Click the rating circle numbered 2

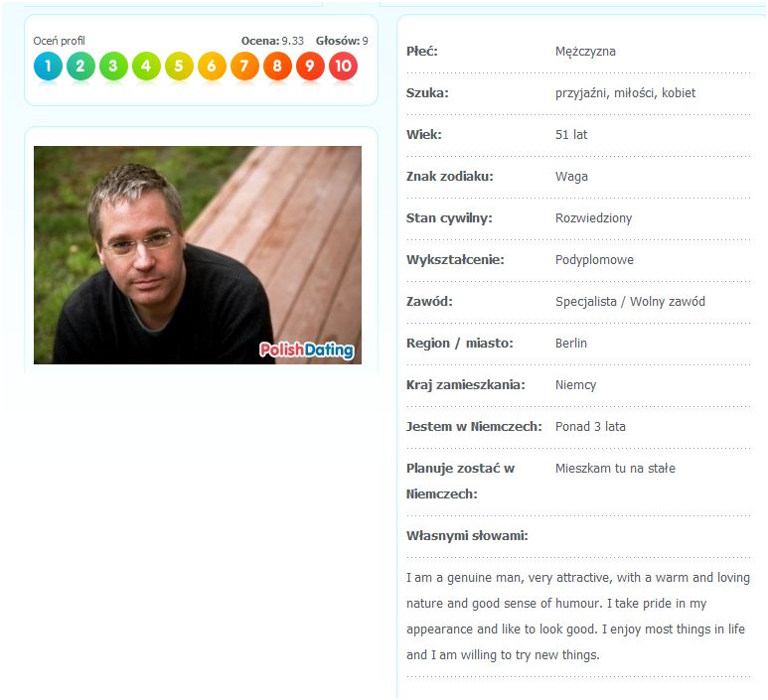(80, 67)
